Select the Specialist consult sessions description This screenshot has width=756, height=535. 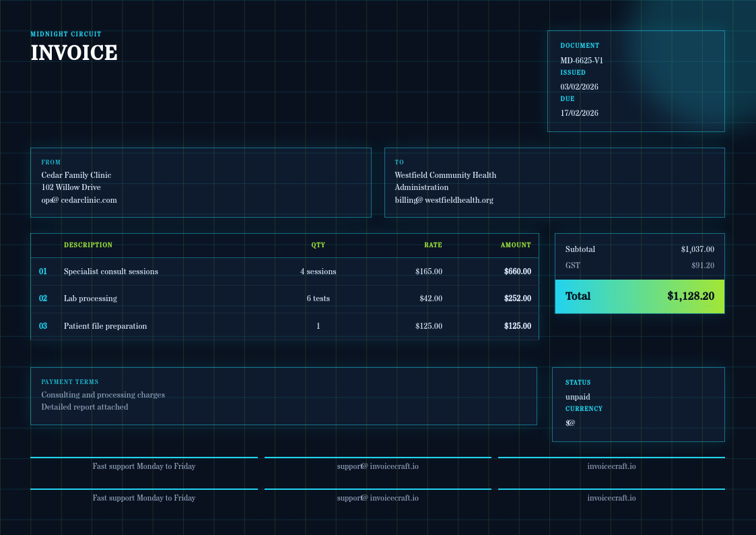click(x=111, y=272)
